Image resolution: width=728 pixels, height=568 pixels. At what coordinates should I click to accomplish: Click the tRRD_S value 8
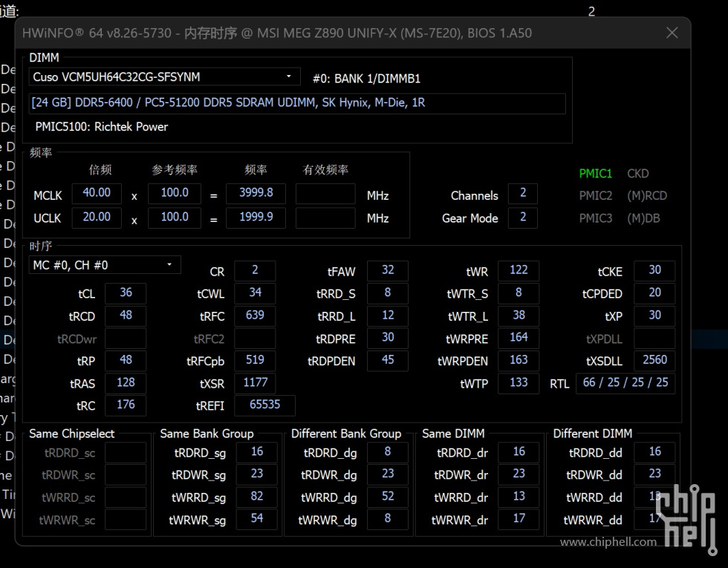388,293
